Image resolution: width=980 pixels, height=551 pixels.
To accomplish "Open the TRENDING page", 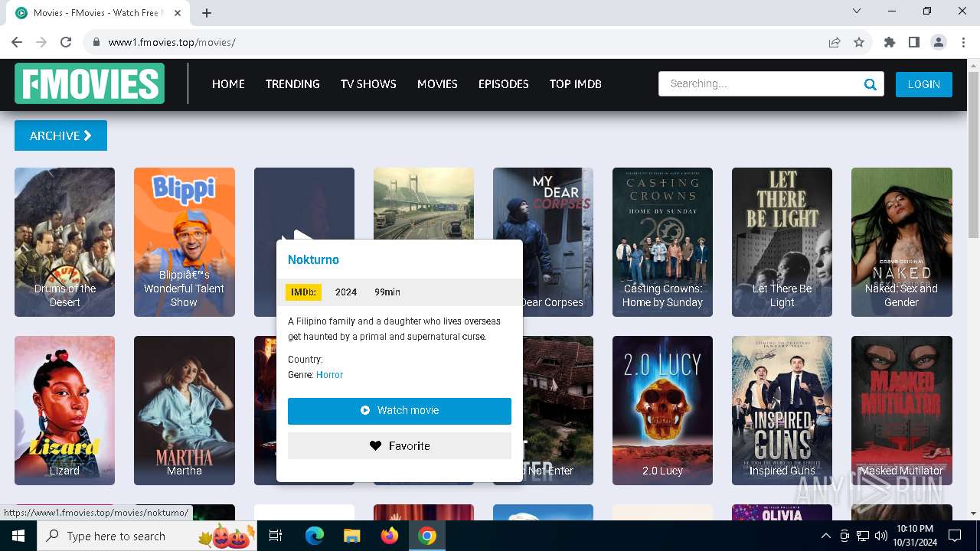I will pyautogui.click(x=292, y=84).
